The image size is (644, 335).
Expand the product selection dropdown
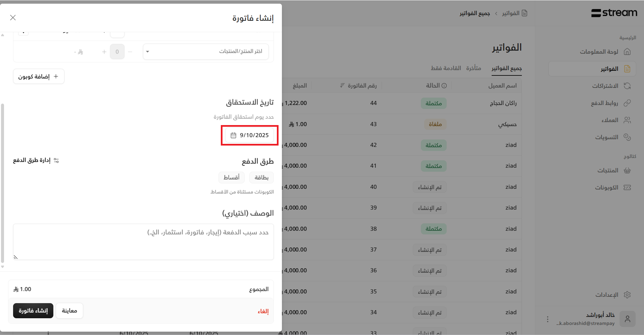[206, 52]
